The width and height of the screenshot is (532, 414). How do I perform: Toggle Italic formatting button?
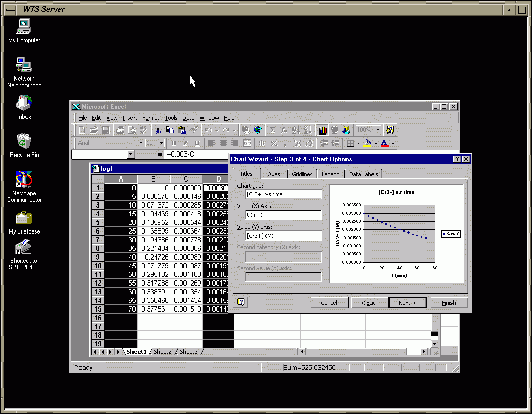click(x=184, y=143)
